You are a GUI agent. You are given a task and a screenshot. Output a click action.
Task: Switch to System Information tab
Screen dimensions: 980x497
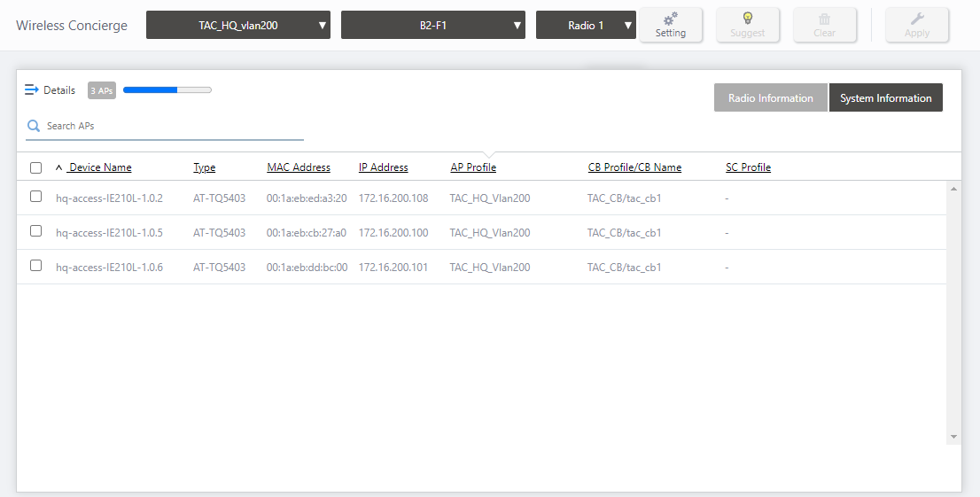[885, 98]
